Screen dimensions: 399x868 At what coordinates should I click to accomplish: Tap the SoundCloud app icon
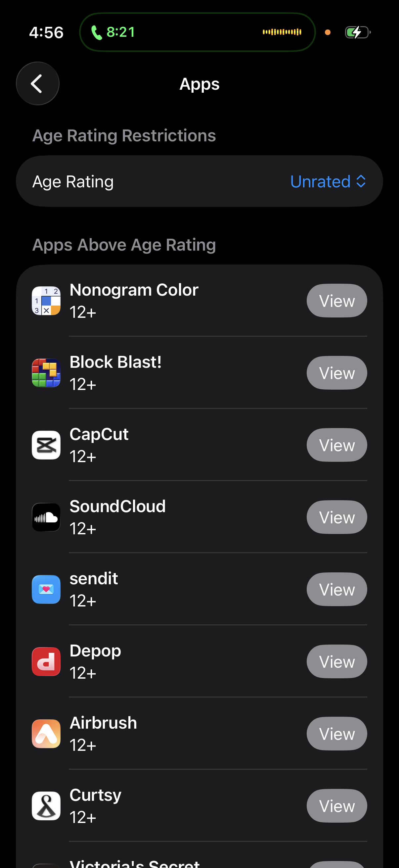46,517
